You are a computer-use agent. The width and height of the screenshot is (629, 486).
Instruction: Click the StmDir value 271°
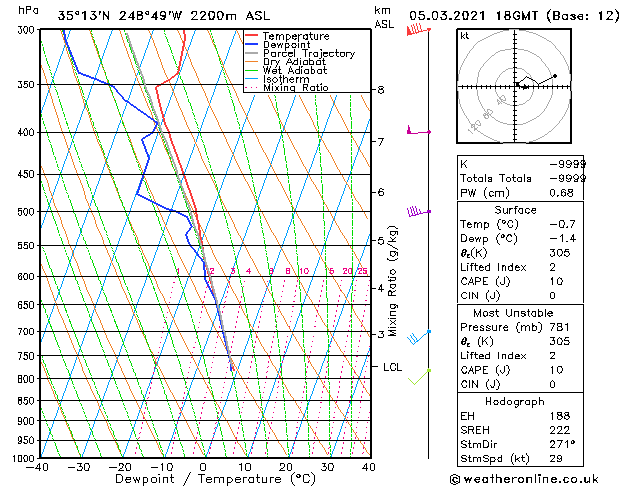pos(562,445)
